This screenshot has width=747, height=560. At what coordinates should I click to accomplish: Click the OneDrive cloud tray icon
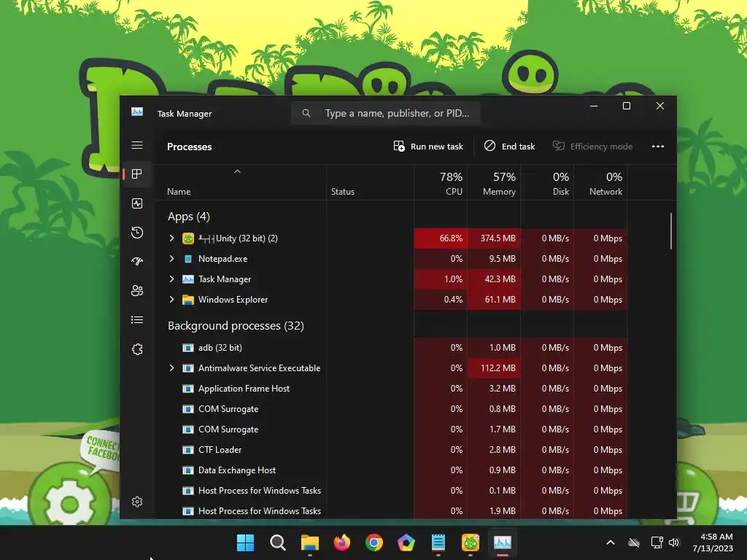634,542
